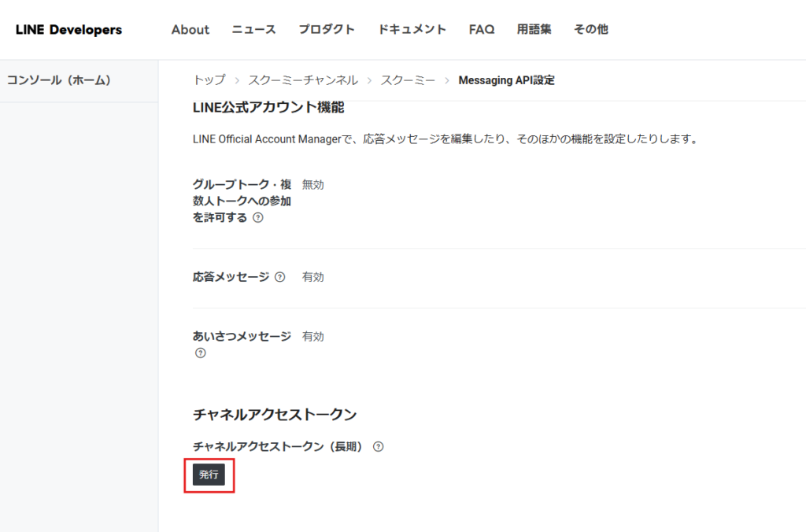
Task: Click help icon beside 応答メッセージ
Action: 279,277
